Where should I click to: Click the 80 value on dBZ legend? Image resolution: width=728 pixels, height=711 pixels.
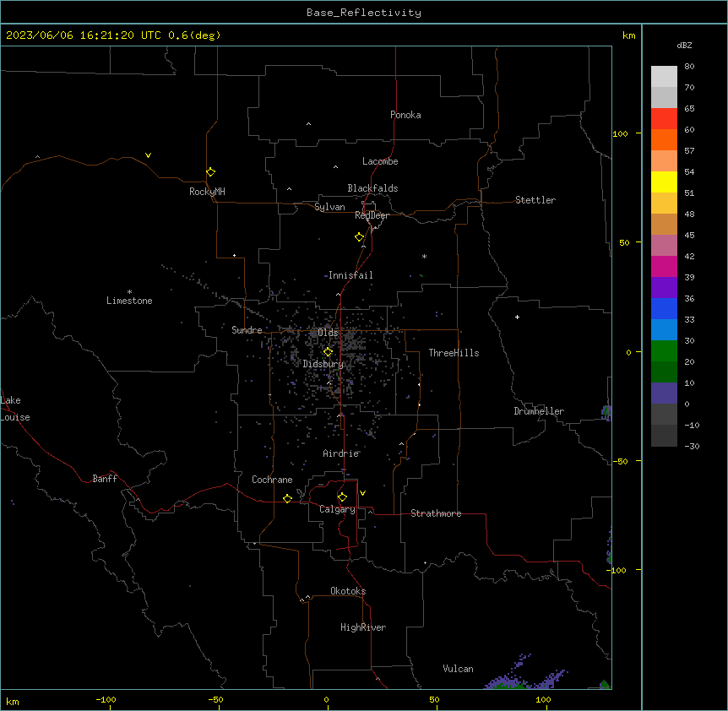[x=689, y=67]
